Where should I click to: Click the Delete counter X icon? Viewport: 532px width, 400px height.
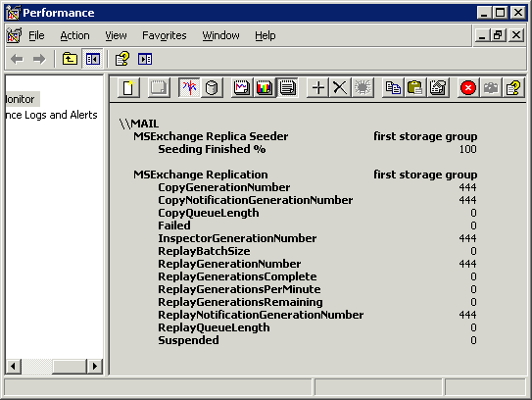(x=340, y=88)
